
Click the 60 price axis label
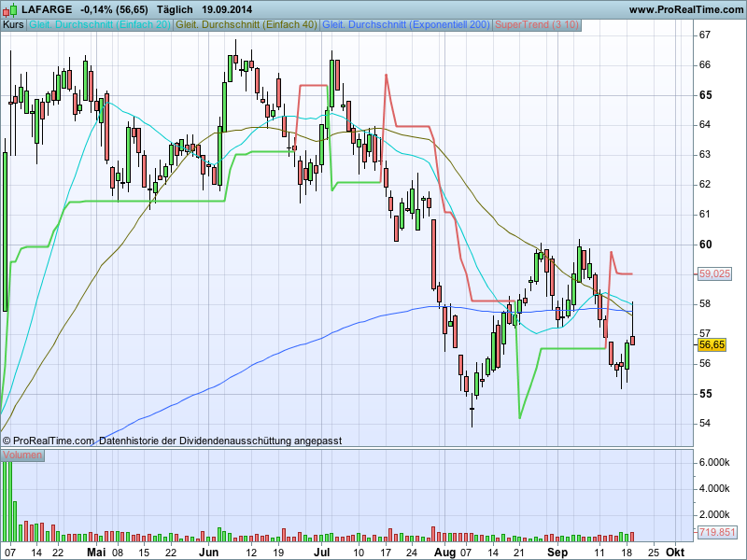tap(705, 245)
